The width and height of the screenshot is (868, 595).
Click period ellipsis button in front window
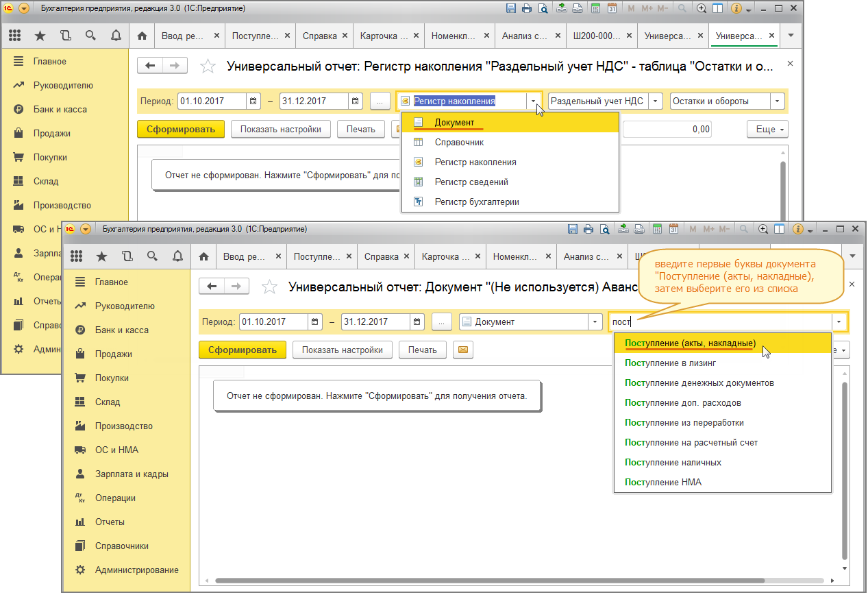(442, 321)
